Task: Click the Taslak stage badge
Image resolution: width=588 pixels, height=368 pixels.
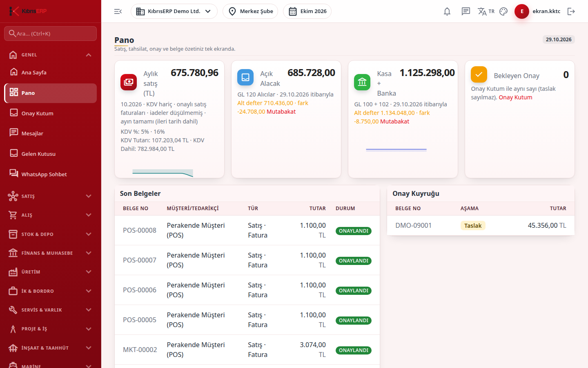Action: coord(473,226)
